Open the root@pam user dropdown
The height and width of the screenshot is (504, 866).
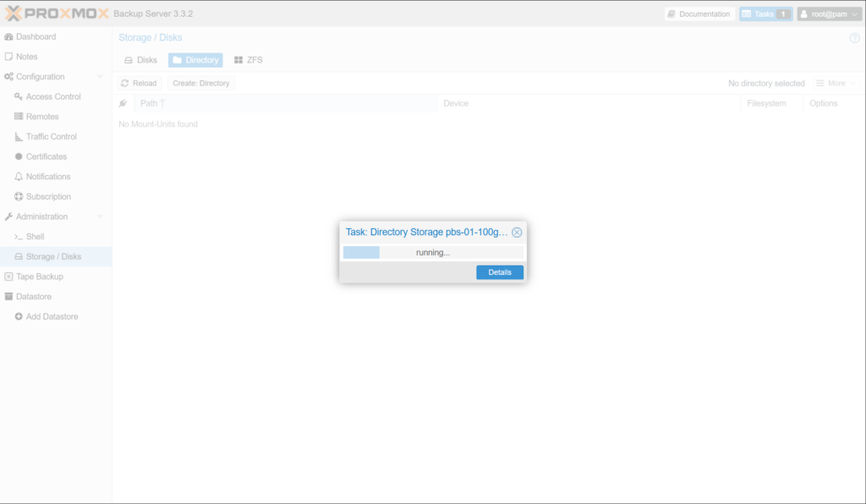(x=828, y=14)
